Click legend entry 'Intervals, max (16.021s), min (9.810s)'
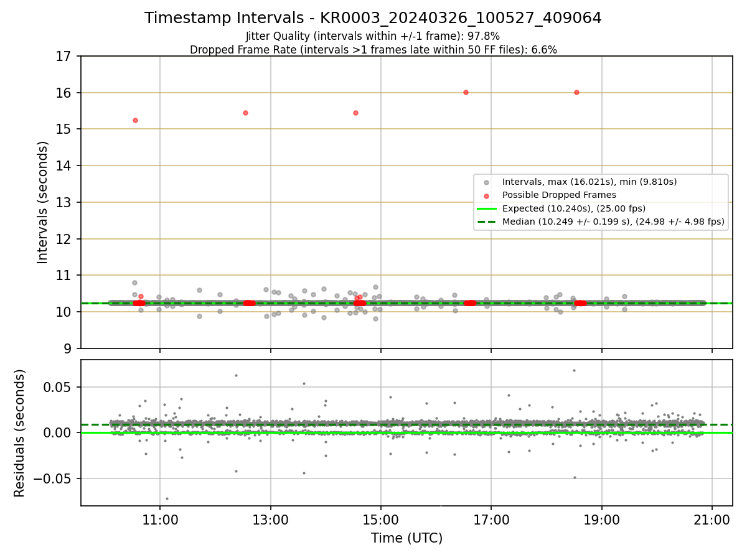 click(589, 182)
